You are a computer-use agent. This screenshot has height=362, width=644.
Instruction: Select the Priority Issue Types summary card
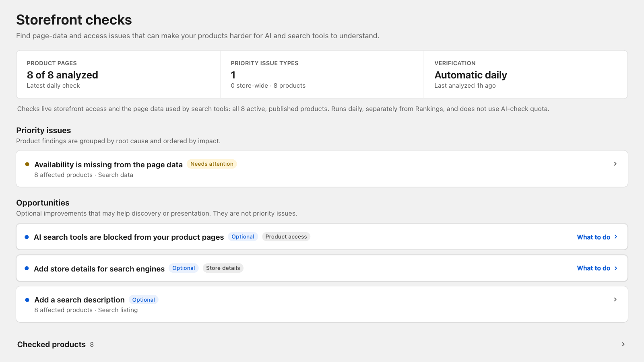pos(322,74)
